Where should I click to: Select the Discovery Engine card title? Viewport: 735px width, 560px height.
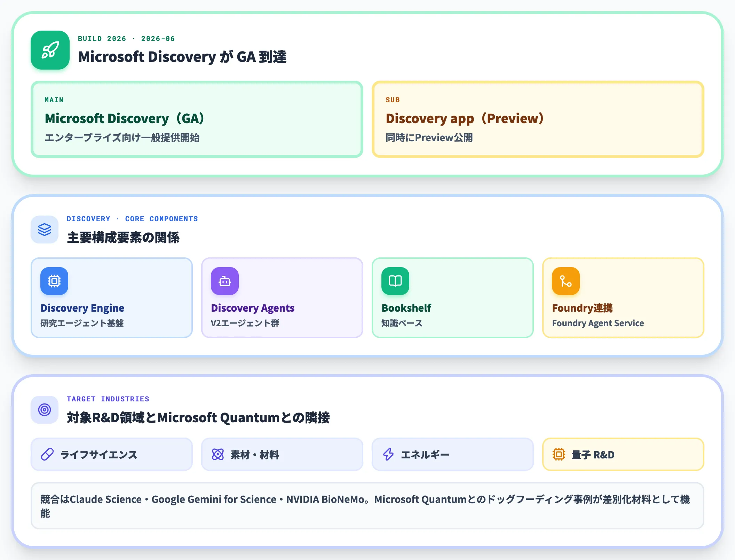[82, 308]
